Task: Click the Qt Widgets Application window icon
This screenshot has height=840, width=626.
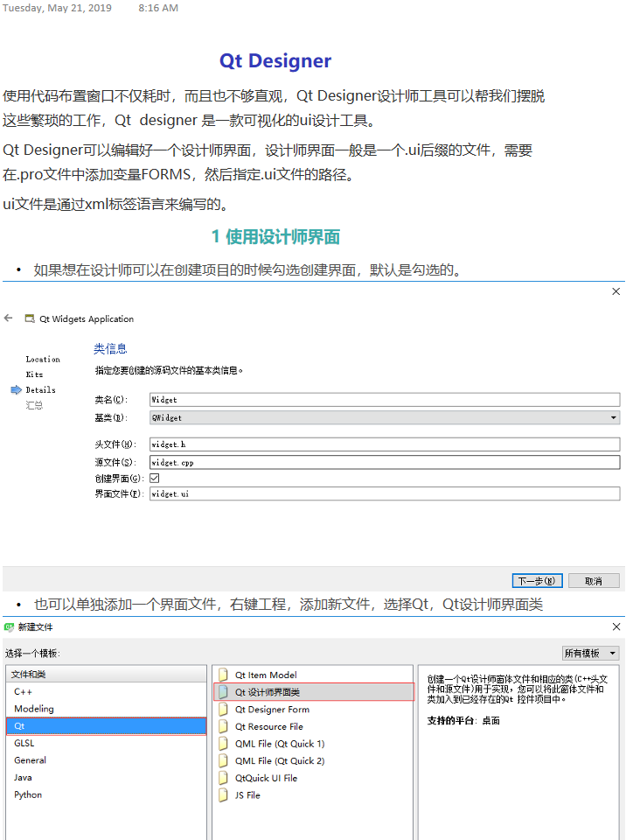Action: pyautogui.click(x=30, y=318)
